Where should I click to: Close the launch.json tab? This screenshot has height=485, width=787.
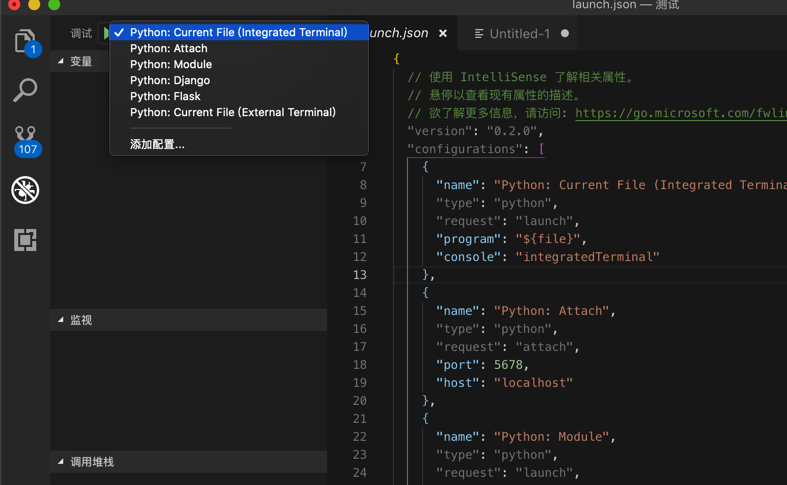[x=442, y=33]
